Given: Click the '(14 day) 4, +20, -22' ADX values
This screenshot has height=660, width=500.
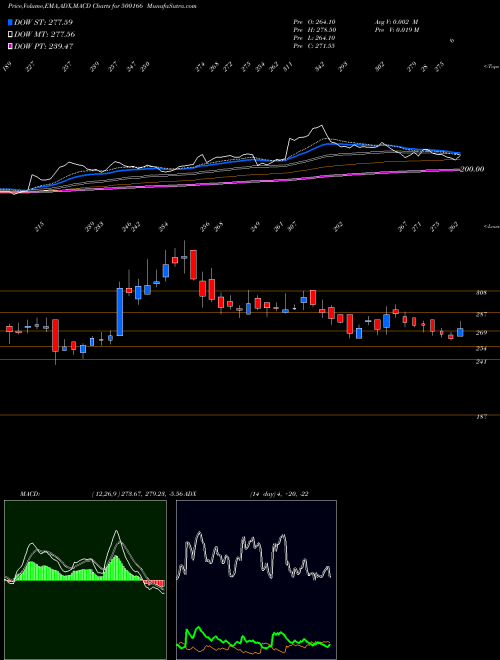Looking at the screenshot, I should tap(279, 494).
